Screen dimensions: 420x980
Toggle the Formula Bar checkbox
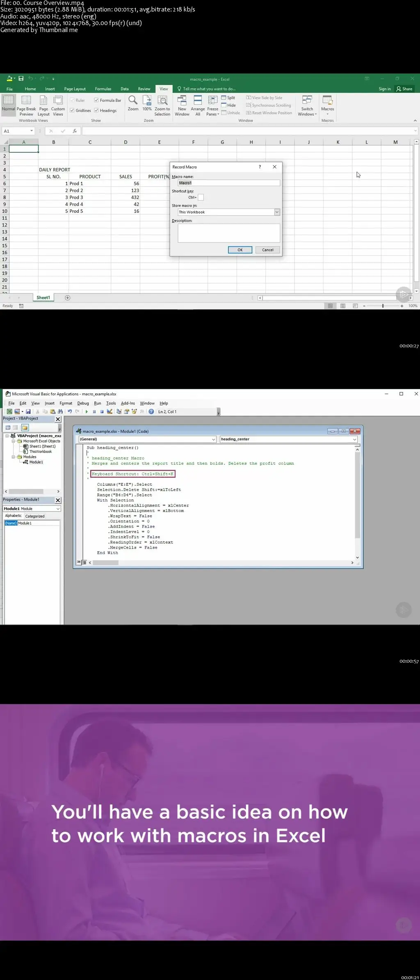[x=96, y=100]
